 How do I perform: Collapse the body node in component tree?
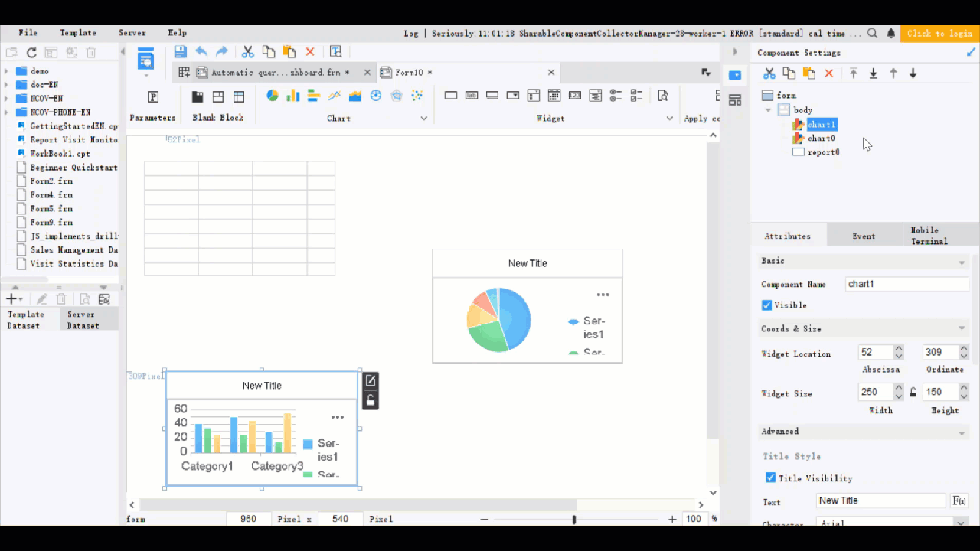coord(768,110)
